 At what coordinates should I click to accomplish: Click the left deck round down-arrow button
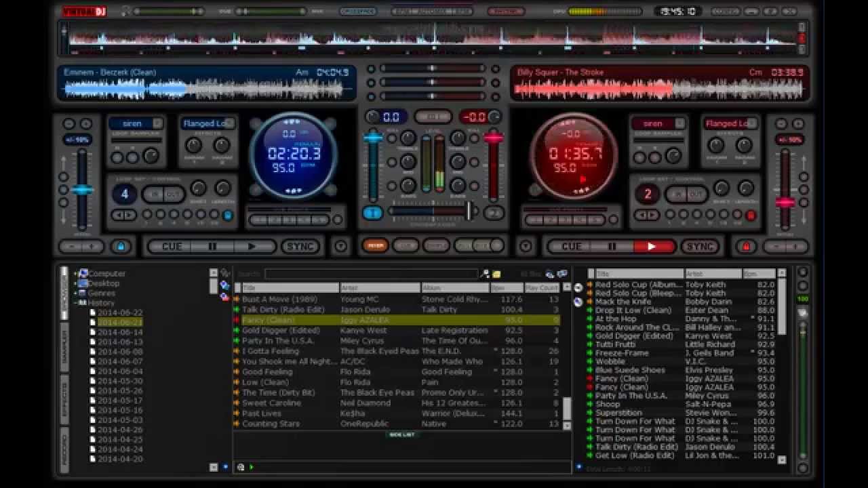click(341, 247)
